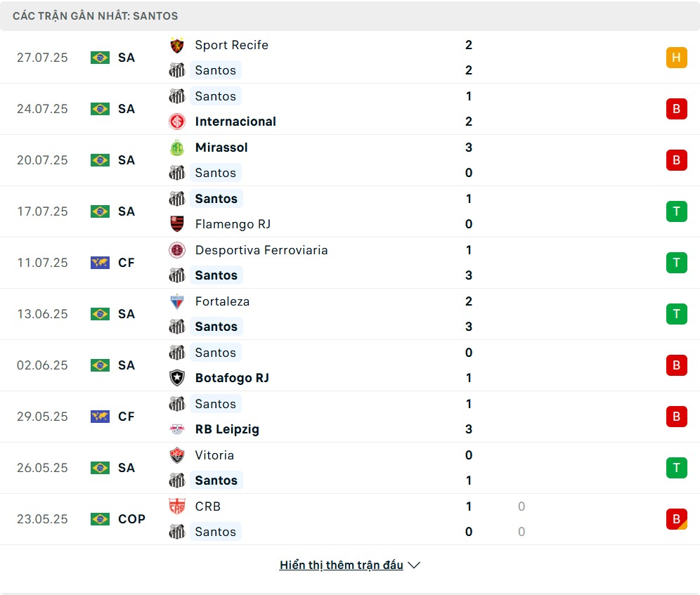Click the Fortaleza team crest
Image resolution: width=700 pixels, height=595 pixels.
(x=177, y=301)
